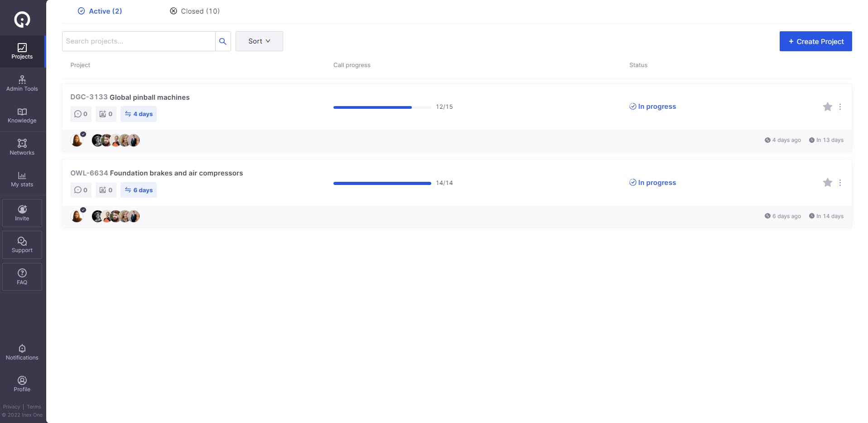Click the search magnifier icon

coord(223,41)
